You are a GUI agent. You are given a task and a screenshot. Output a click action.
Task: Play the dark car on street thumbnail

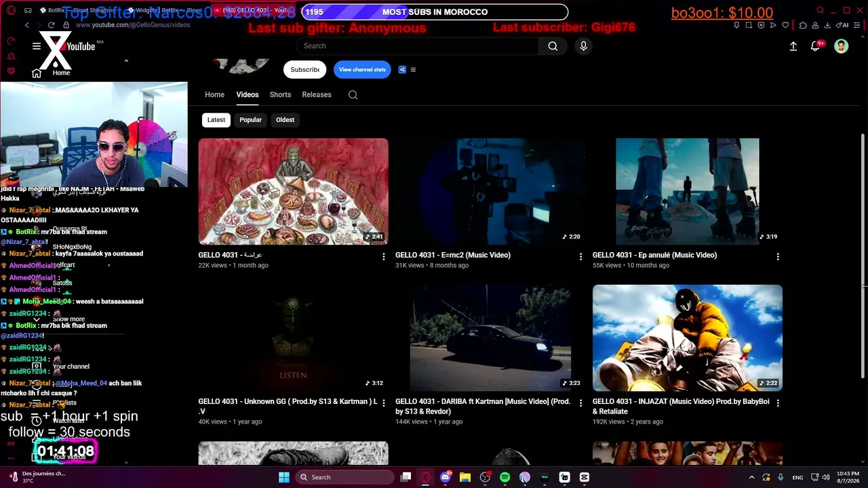pyautogui.click(x=490, y=338)
